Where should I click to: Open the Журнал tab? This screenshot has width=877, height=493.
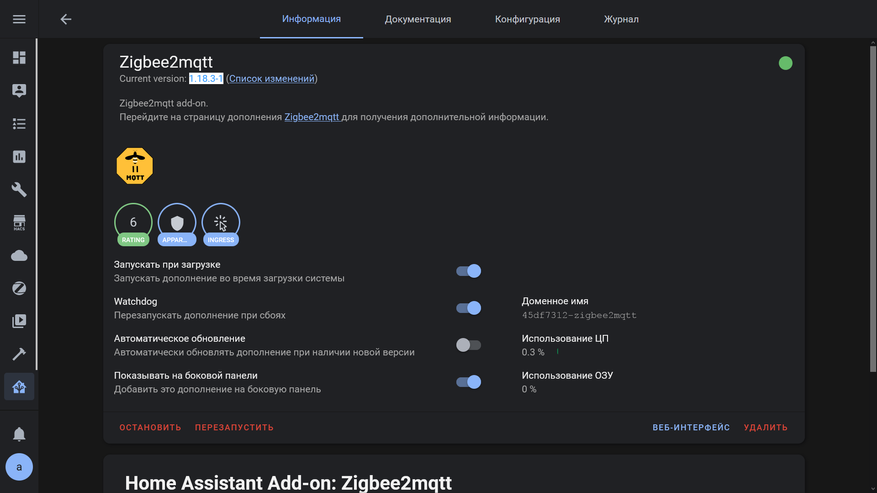click(621, 19)
